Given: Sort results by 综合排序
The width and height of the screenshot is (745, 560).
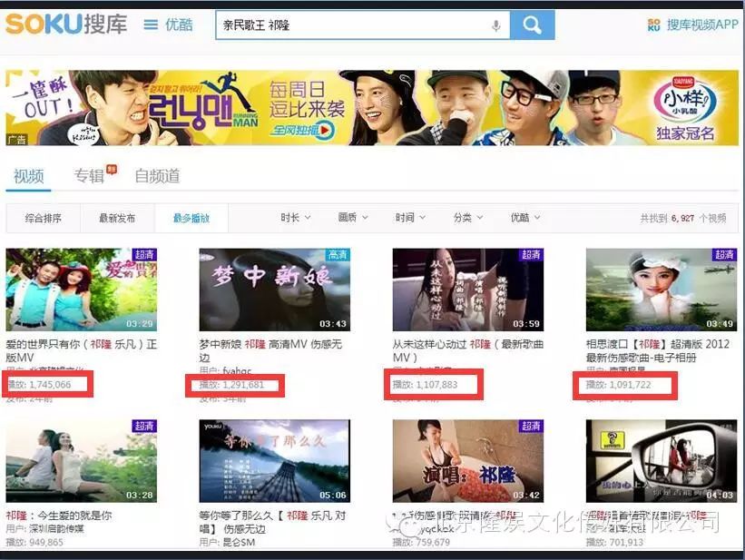Looking at the screenshot, I should point(44,218).
